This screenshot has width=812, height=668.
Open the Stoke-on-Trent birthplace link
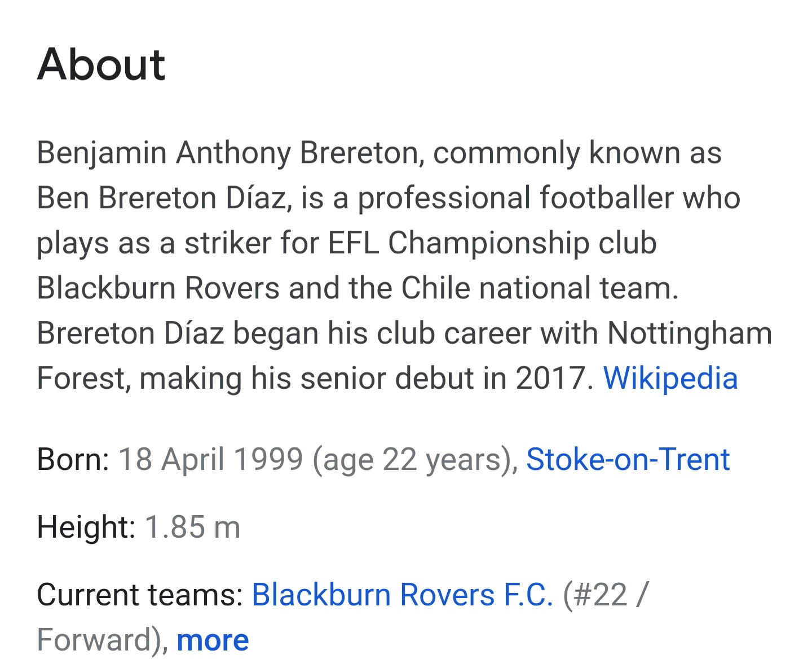(628, 459)
